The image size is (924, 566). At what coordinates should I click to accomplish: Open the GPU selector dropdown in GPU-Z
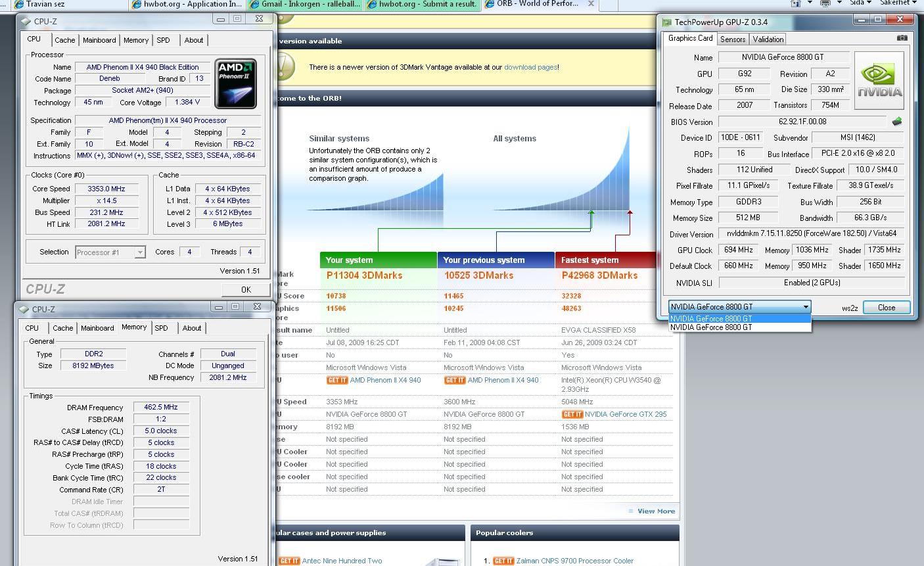click(805, 307)
